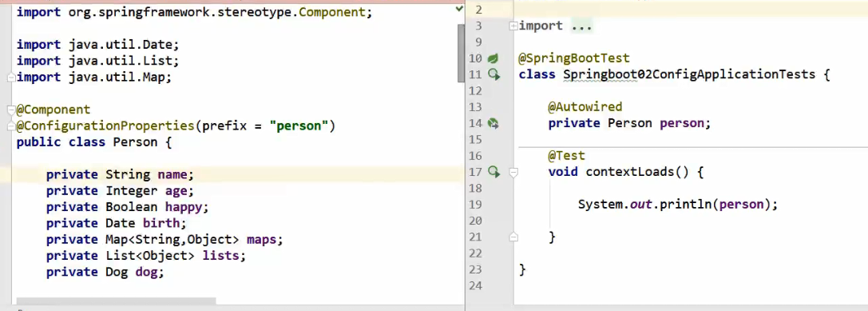Click line number 19 in the gutter

tap(475, 205)
